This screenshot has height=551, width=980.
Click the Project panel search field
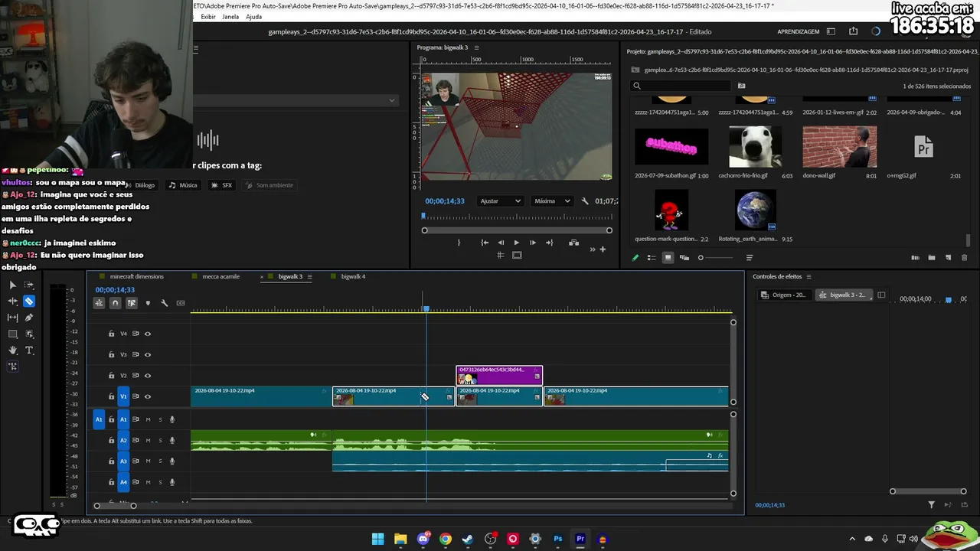pyautogui.click(x=681, y=86)
